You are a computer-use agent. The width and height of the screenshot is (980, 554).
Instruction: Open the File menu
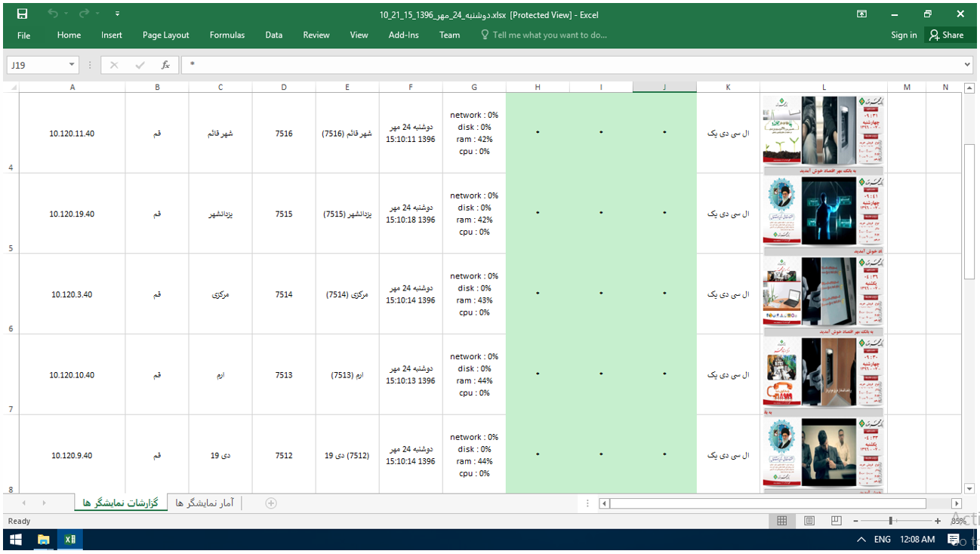[x=23, y=35]
